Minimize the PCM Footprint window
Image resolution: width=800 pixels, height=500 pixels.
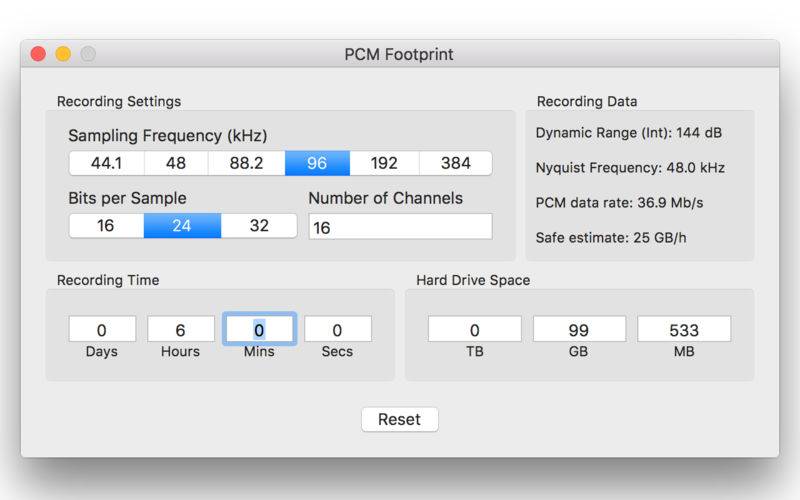63,54
